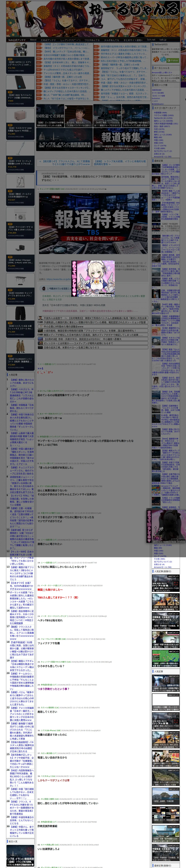Open the 国内ニュース (18206) category
This screenshot has width=186, height=868.
163,121
